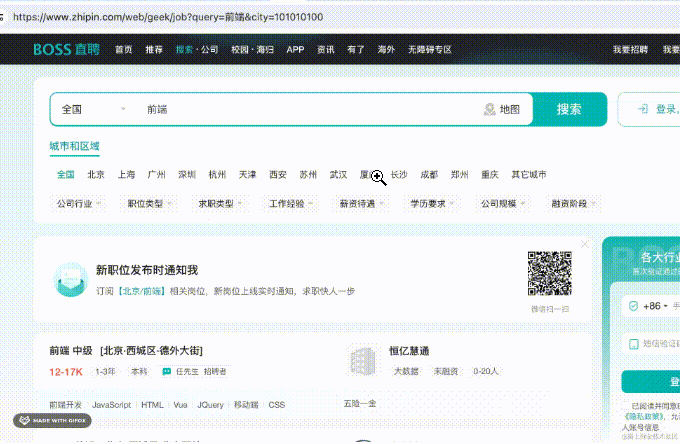The image size is (680, 444).
Task: Click the BOSS直聘 logo
Action: pyautogui.click(x=66, y=49)
